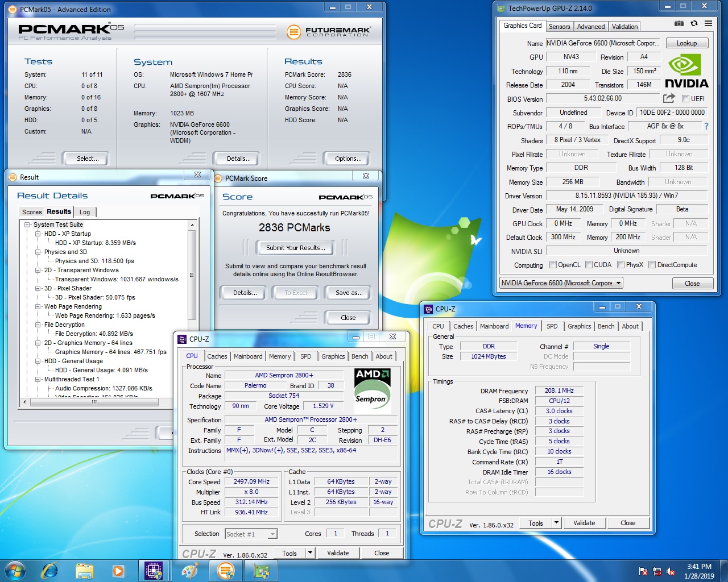Take a GPU-Z screenshot with the camera icon
The height and width of the screenshot is (582, 728).
click(679, 24)
